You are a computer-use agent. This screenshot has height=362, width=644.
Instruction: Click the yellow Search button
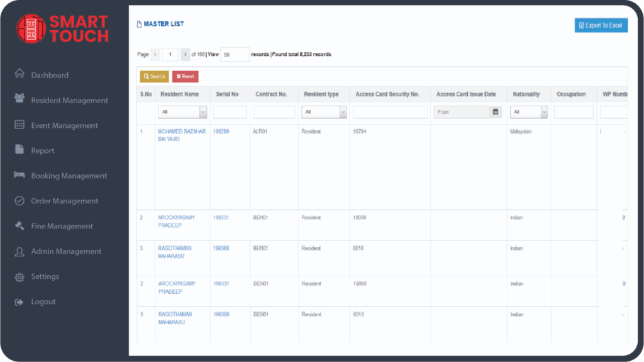[154, 76]
